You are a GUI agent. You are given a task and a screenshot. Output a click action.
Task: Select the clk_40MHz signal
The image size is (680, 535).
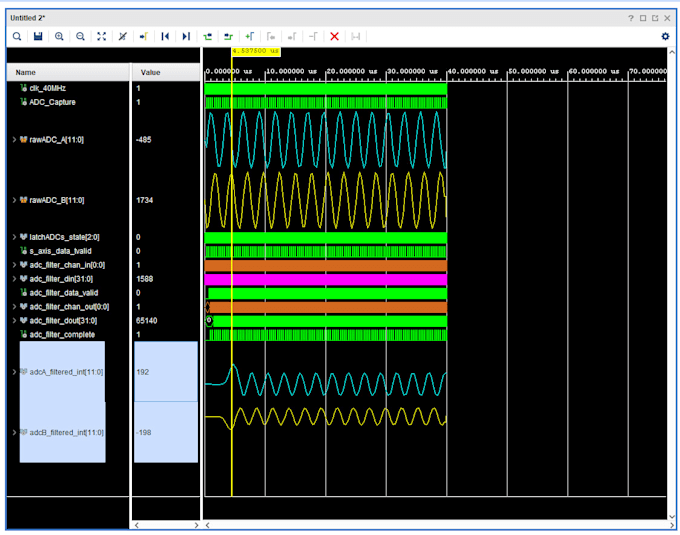48,88
